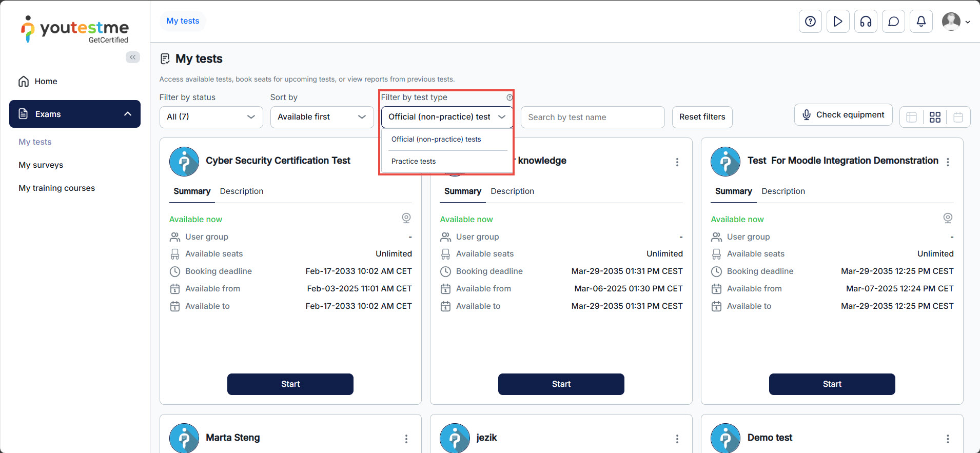Switch to grid card view
Viewport: 980px width, 453px height.
(935, 117)
